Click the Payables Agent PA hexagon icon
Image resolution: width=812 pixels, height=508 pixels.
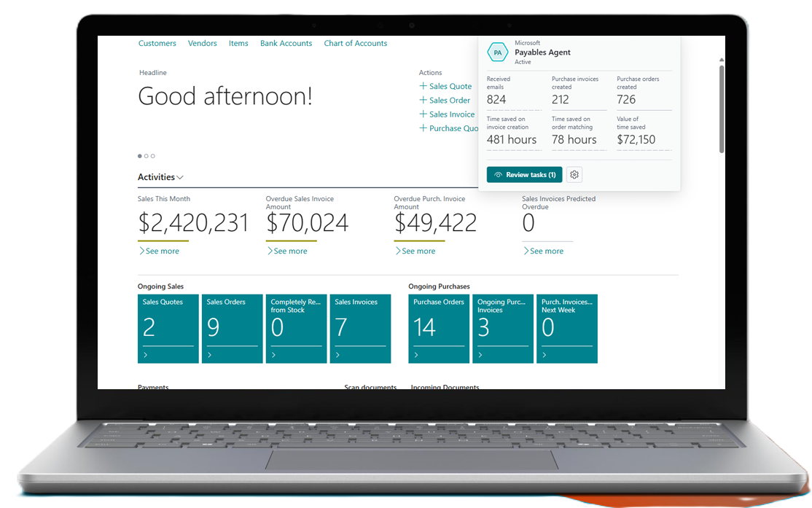[498, 52]
